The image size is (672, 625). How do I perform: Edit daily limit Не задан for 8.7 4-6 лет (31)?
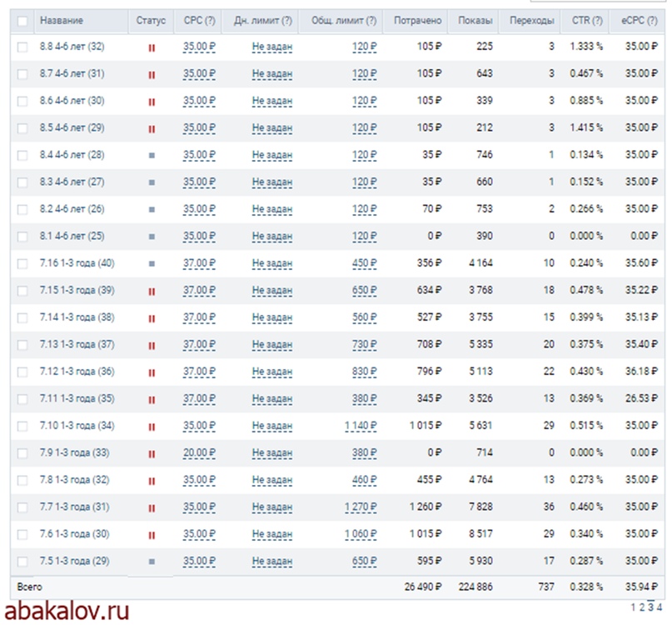(x=272, y=74)
